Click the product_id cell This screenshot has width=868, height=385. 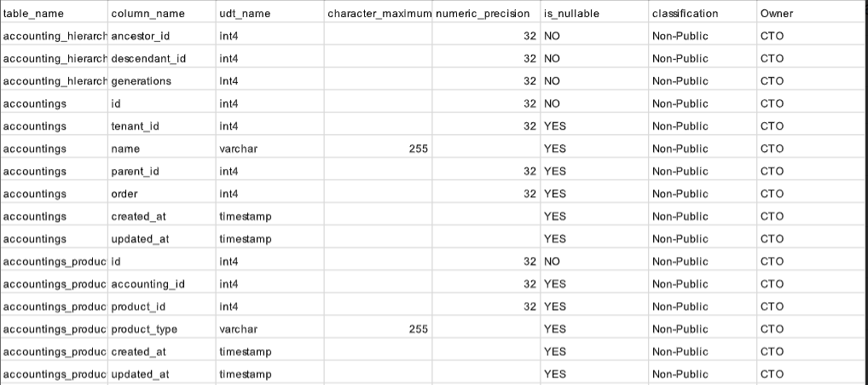pos(162,306)
